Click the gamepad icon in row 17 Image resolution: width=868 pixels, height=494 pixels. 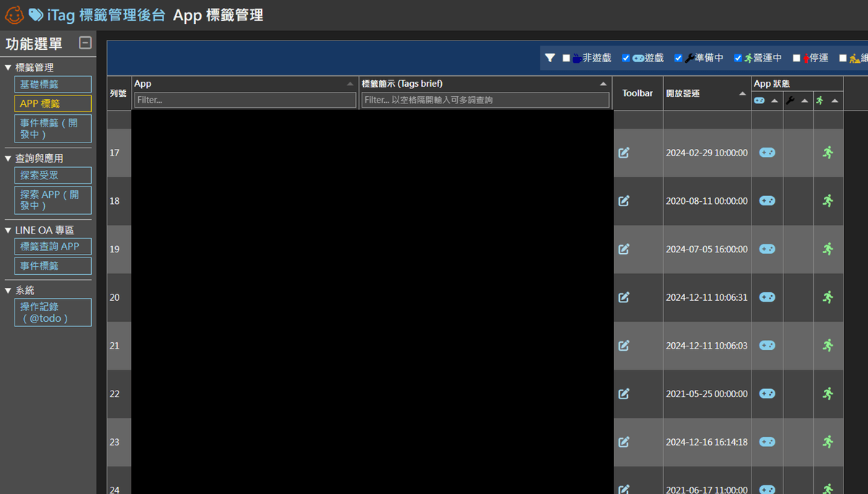click(x=767, y=153)
